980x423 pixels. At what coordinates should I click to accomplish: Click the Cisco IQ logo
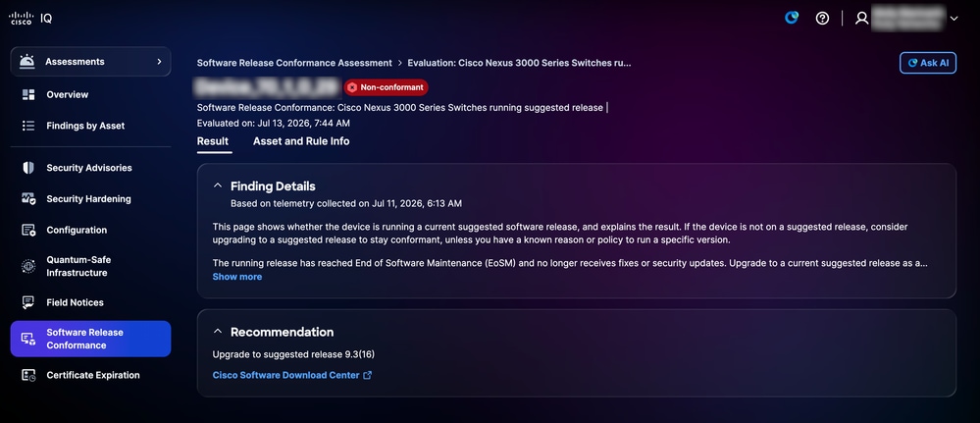[x=30, y=18]
